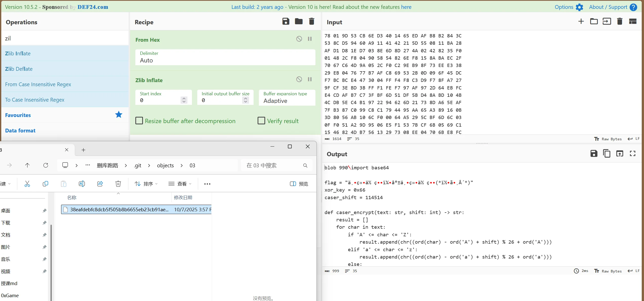The height and width of the screenshot is (301, 644).
Task: Select Zlib Deflate from operations list
Action: 19,69
